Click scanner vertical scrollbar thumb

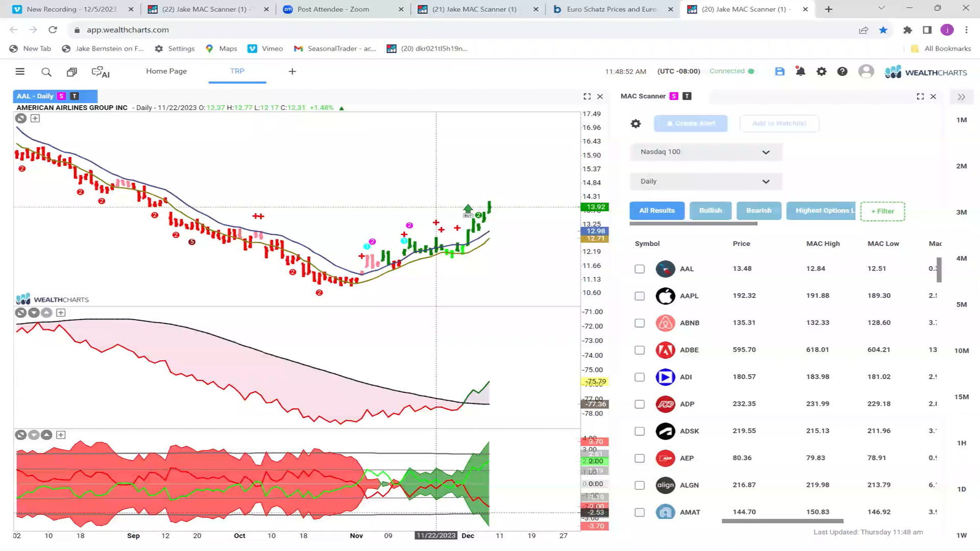pos(939,269)
